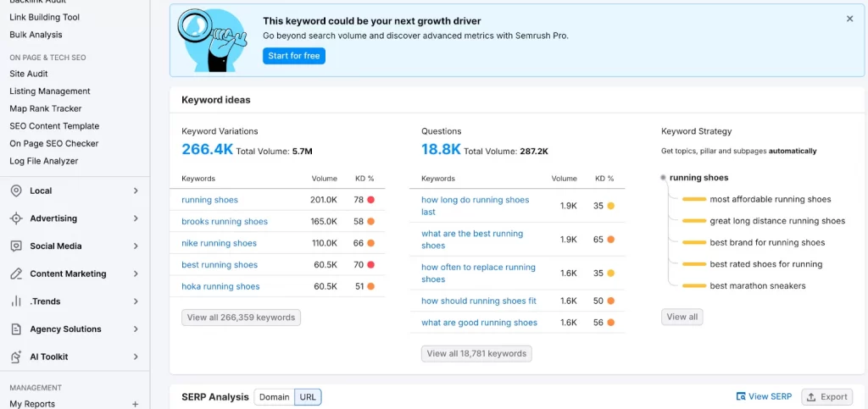Click the Export upload icon
This screenshot has height=409, width=868.
click(x=811, y=397)
